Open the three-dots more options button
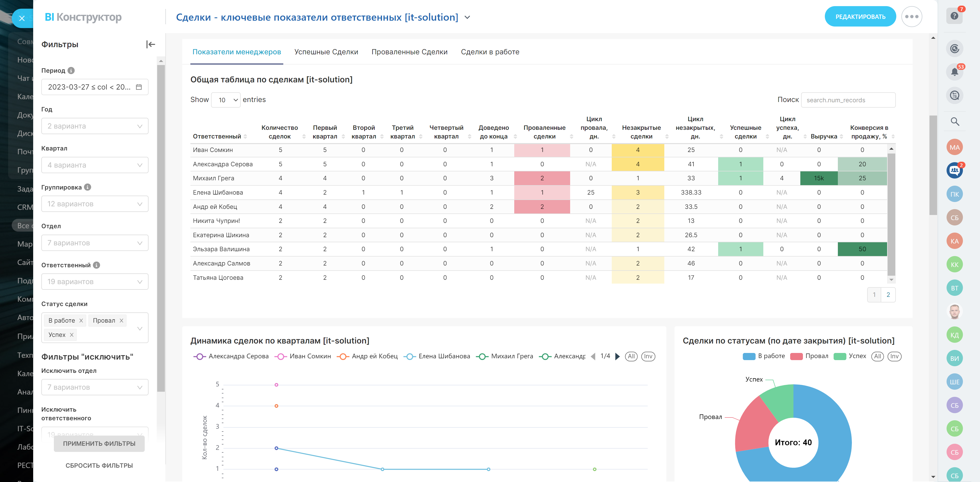This screenshot has width=980, height=482. pyautogui.click(x=912, y=17)
